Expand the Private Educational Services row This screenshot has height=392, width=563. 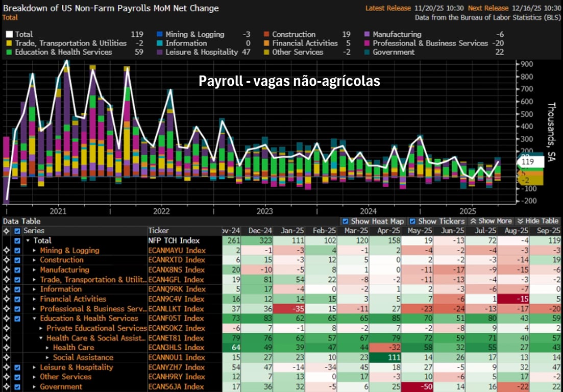pyautogui.click(x=41, y=328)
